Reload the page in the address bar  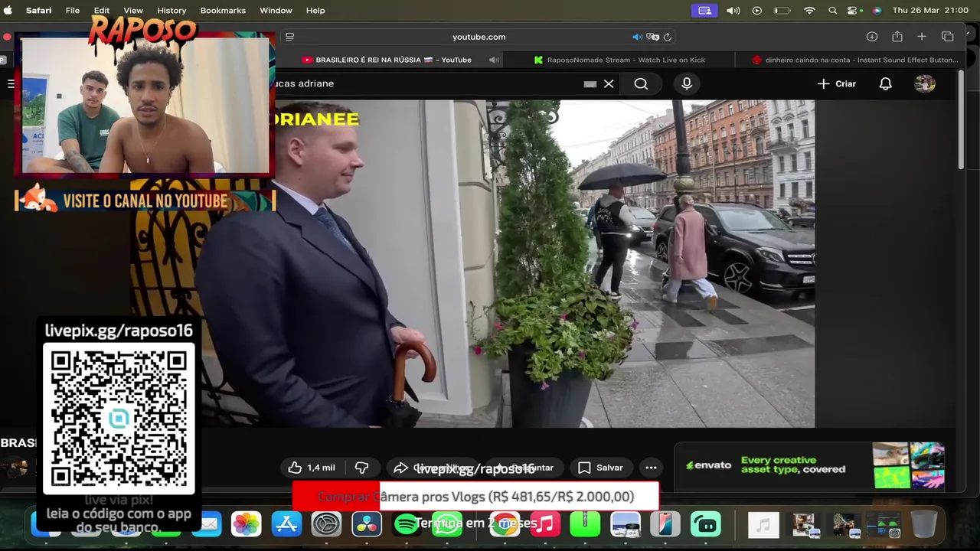[668, 37]
